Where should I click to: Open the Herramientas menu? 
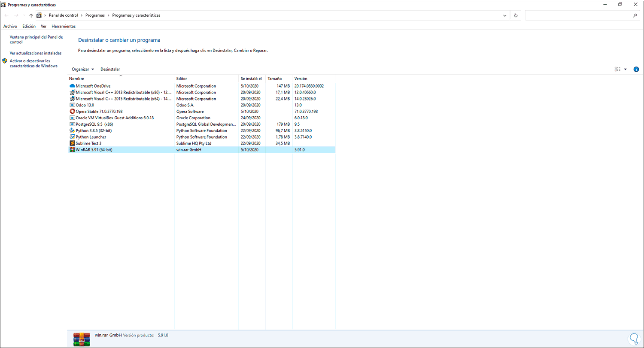(64, 26)
